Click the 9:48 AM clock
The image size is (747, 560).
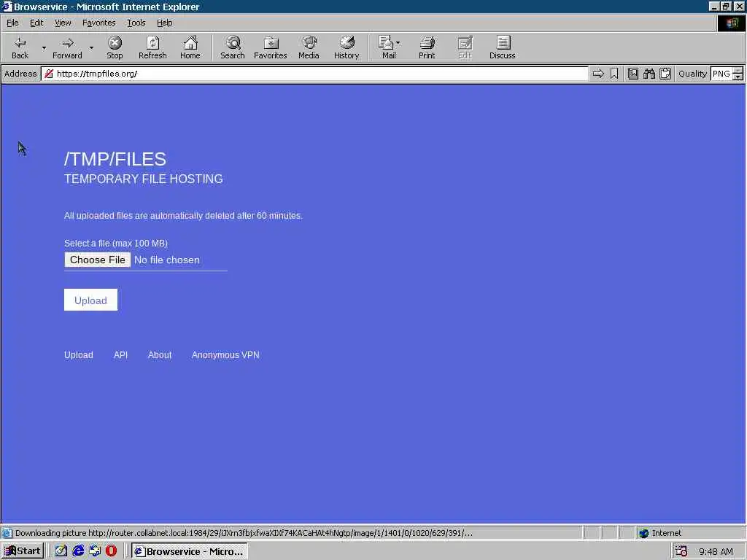716,551
